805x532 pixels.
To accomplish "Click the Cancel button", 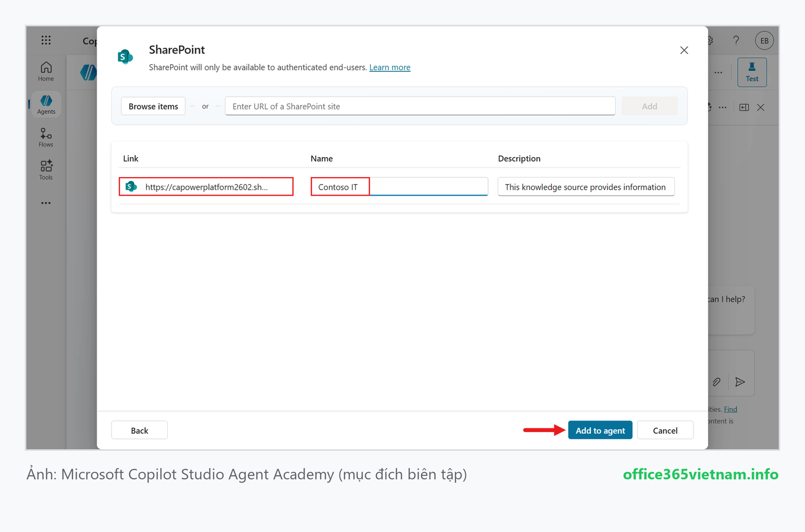I will 665,430.
